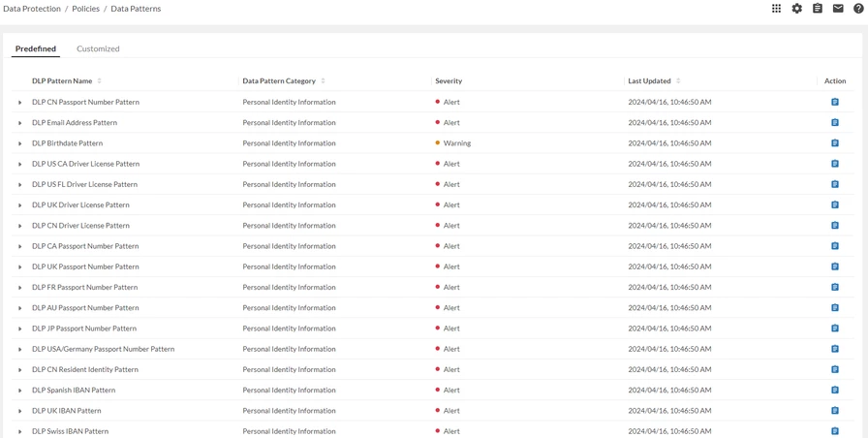This screenshot has width=868, height=438.
Task: Expand the DLP CA Passport Number Pattern row
Action: (20, 246)
